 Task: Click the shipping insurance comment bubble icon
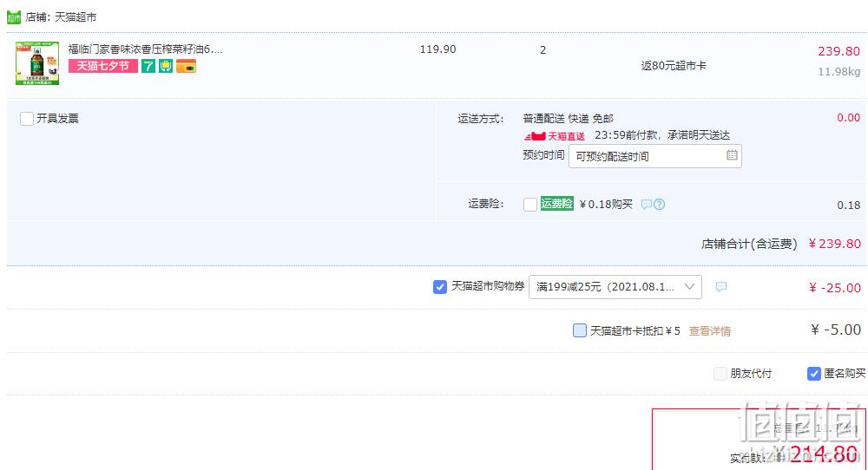click(646, 205)
